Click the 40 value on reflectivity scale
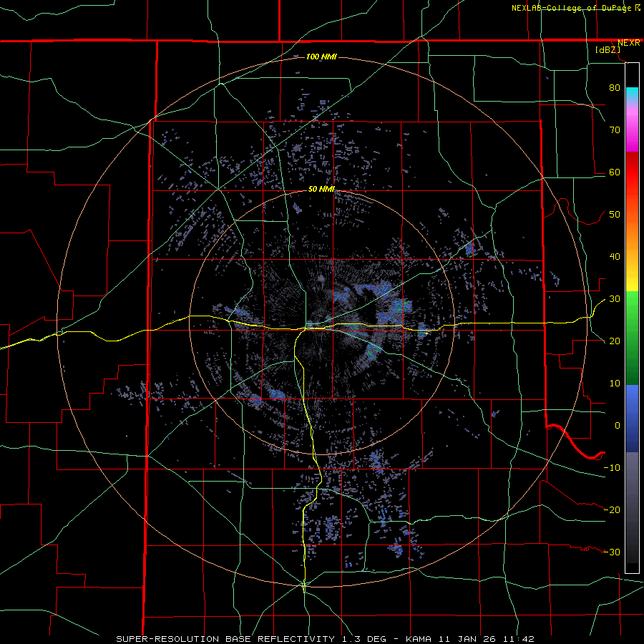Image resolution: width=644 pixels, height=644 pixels. coord(615,257)
